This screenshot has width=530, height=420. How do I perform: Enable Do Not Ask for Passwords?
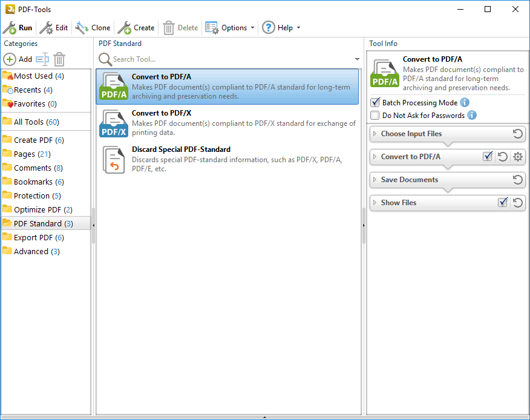tap(375, 116)
